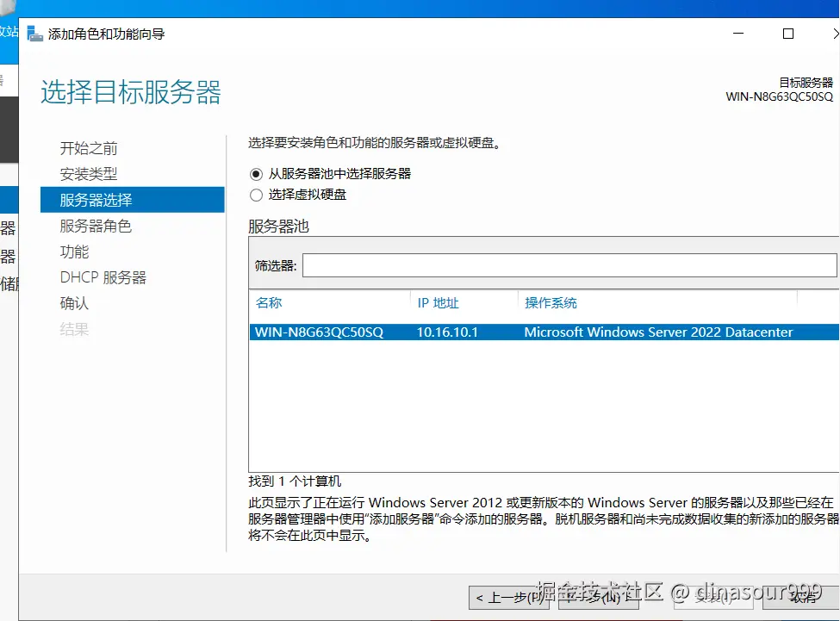Screen dimensions: 840x621
Task: Click the 取消 cancel button
Action: pyautogui.click(x=802, y=598)
